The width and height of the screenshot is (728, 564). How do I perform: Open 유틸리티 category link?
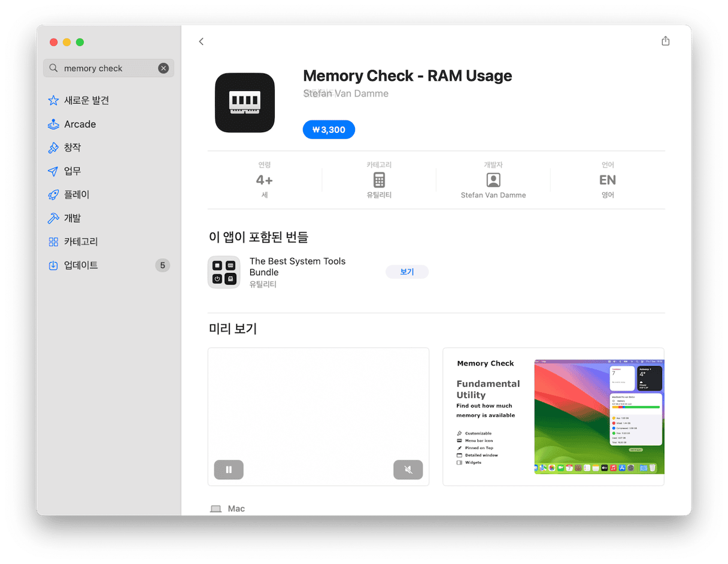tap(379, 195)
